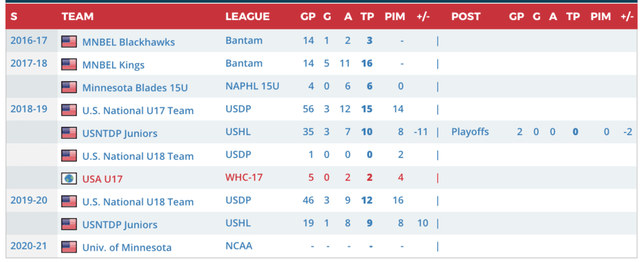
Task: Click the Playoffs label in the USNTDP row
Action: pos(470,132)
